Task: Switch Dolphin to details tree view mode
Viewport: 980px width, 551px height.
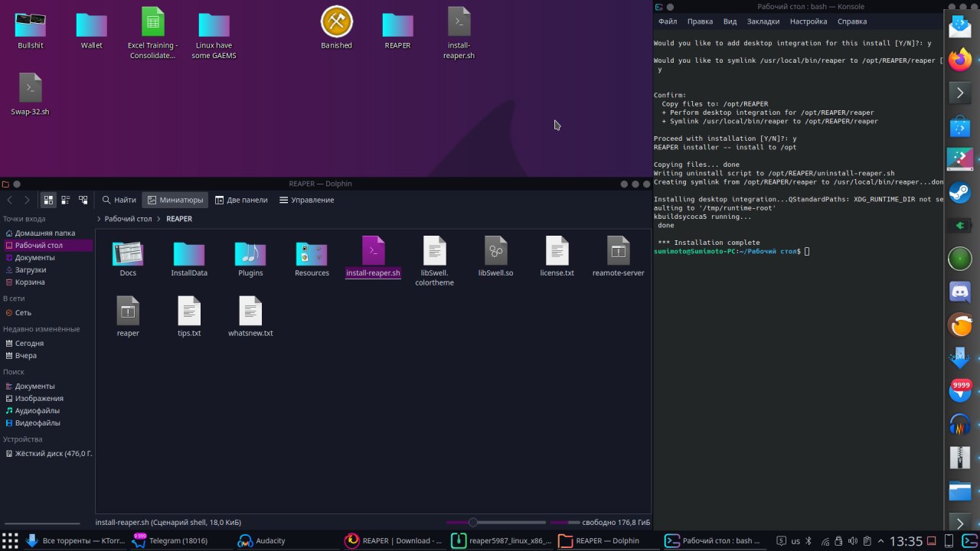Action: tap(83, 200)
